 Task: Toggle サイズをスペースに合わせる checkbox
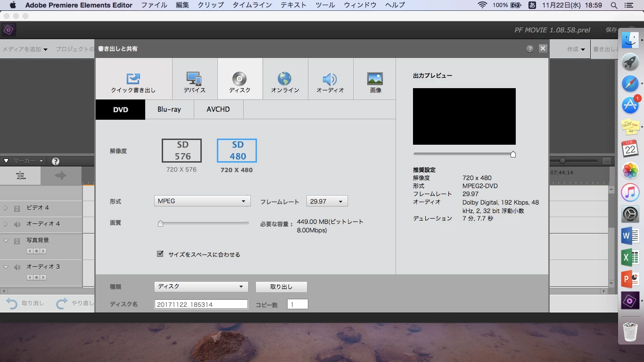[x=160, y=254]
